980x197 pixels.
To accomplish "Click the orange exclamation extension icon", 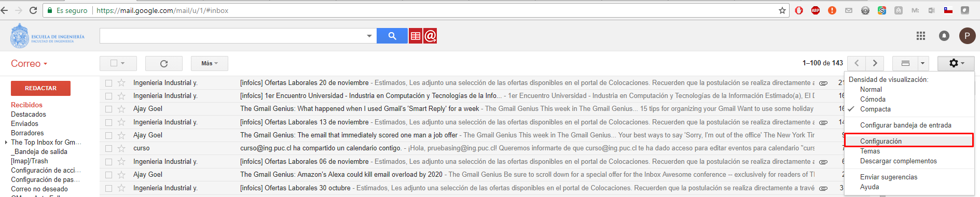I will [832, 10].
